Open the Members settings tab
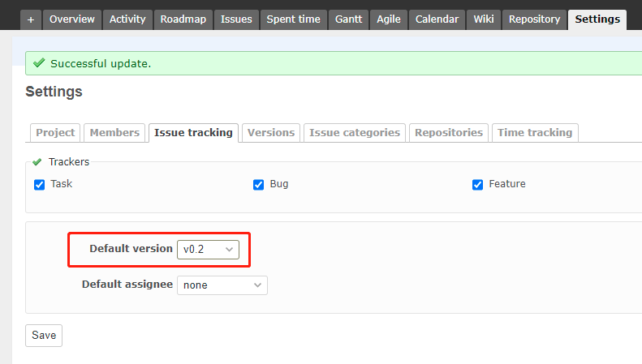Screen dimensions: 642x364 [x=114, y=133]
